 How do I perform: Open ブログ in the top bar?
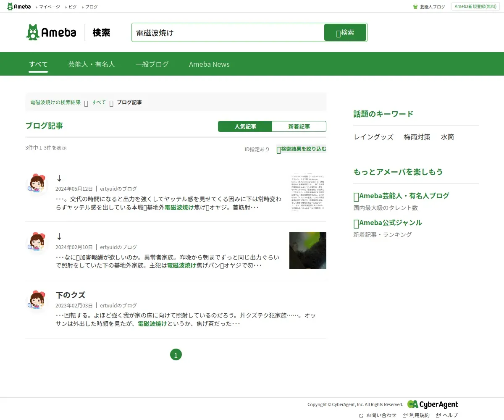(x=91, y=7)
